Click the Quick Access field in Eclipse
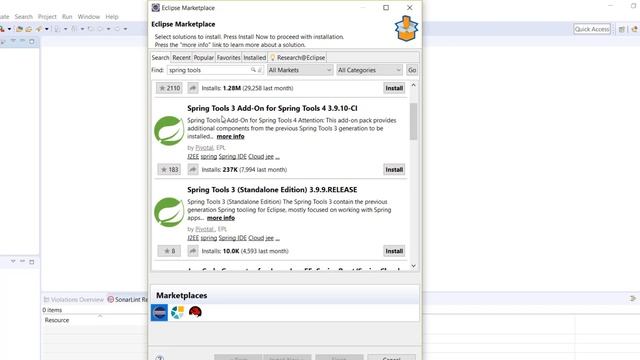Image resolution: width=640 pixels, height=360 pixels. pos(592,29)
